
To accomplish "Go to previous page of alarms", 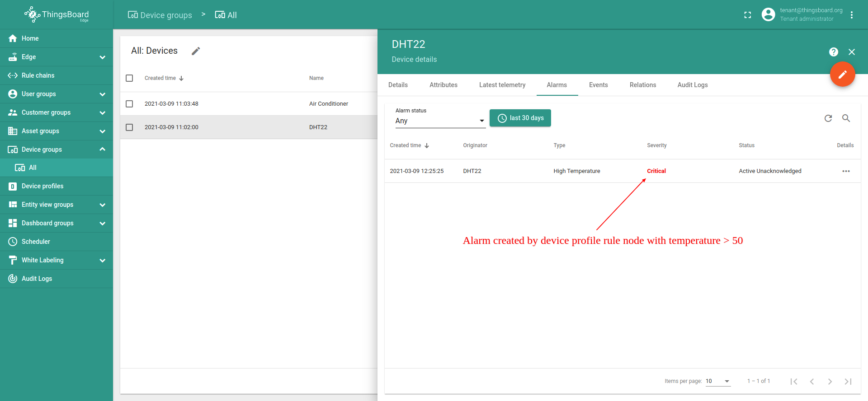I will coord(812,382).
